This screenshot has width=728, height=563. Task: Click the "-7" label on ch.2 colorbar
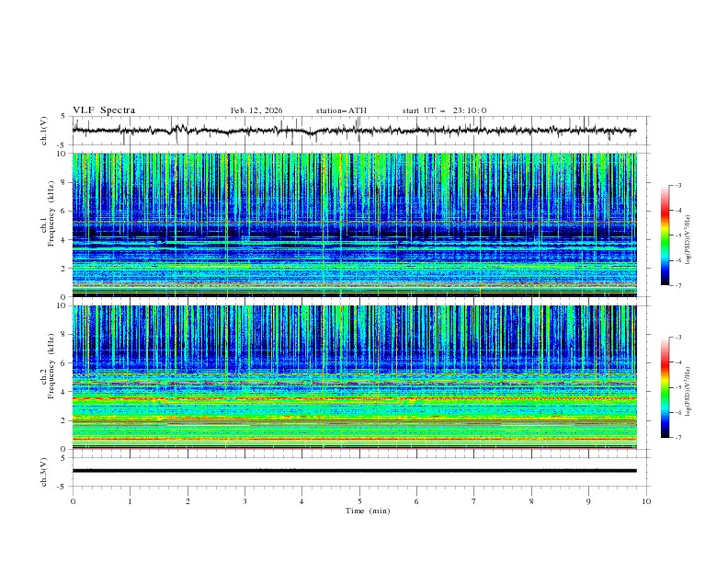(x=678, y=437)
